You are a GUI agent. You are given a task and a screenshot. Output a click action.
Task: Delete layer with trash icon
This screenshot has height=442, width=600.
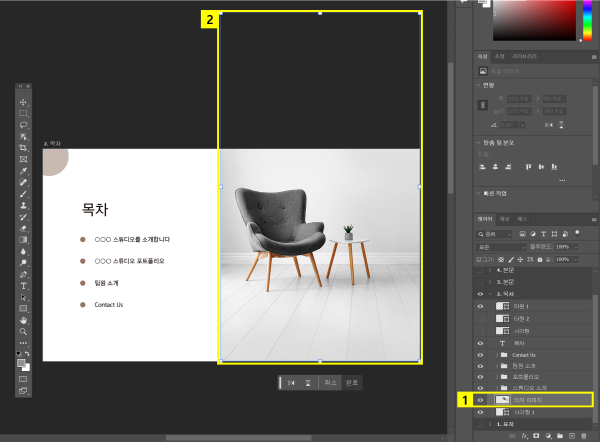pyautogui.click(x=584, y=436)
